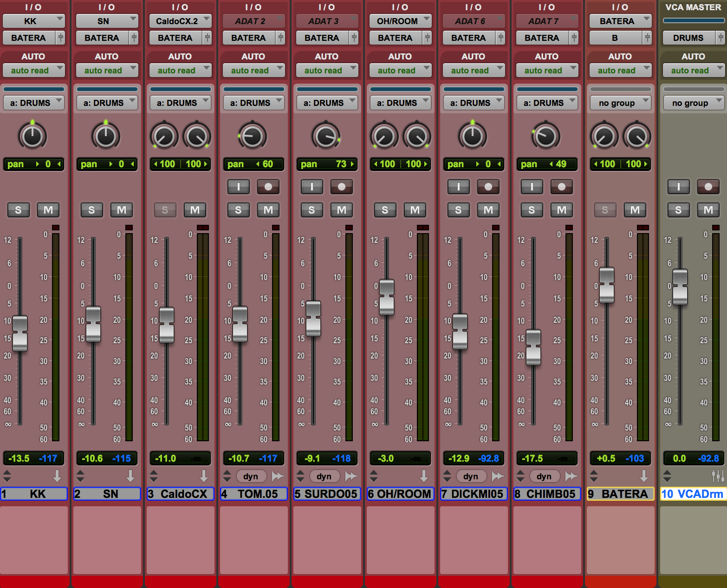
Task: Click the BATERA output button on SN track
Action: coord(102,38)
